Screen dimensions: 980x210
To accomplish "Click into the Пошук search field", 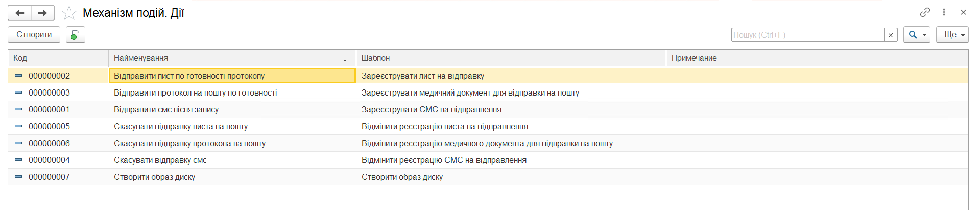I will 807,35.
